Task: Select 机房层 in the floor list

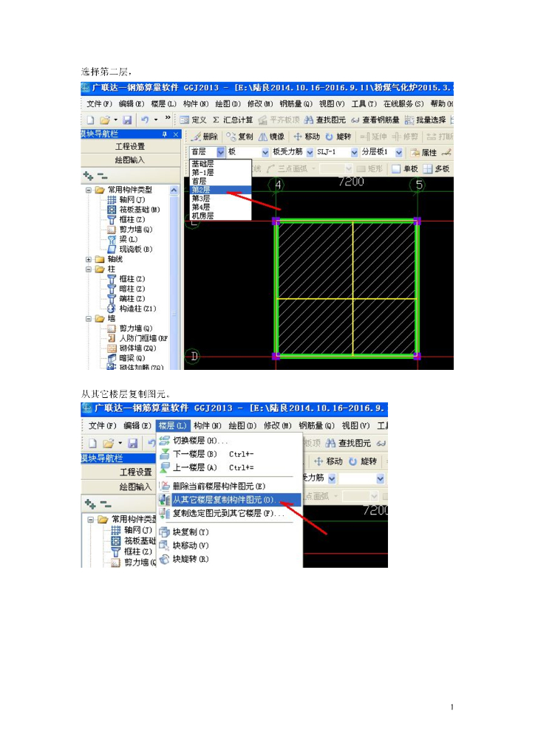Action: 220,216
